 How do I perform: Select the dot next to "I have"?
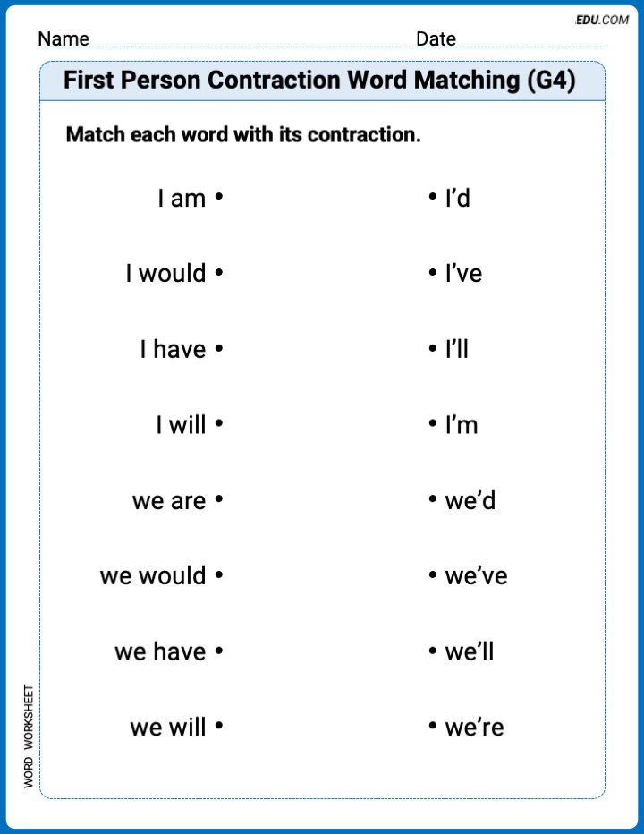[x=218, y=348]
